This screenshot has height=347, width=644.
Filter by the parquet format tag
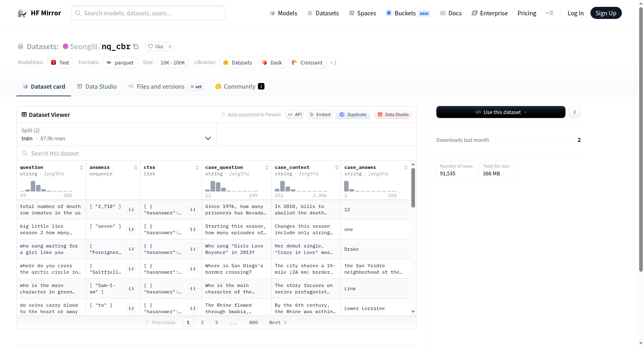120,62
